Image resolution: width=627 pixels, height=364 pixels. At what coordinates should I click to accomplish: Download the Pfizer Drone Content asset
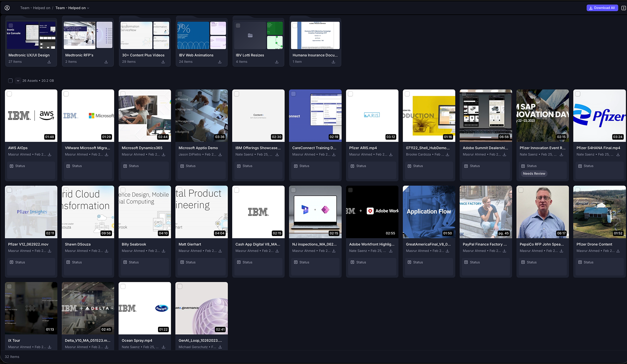pos(618,251)
